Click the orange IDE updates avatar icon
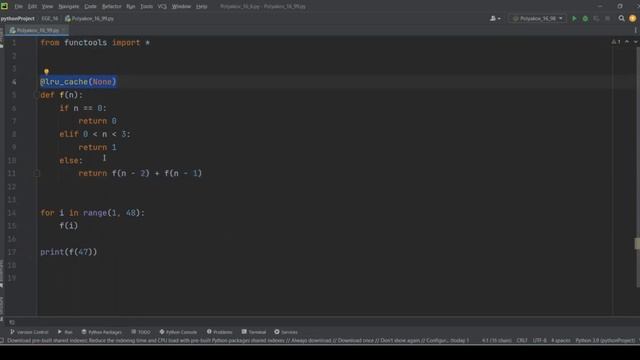The height and width of the screenshot is (360, 640). (x=633, y=18)
